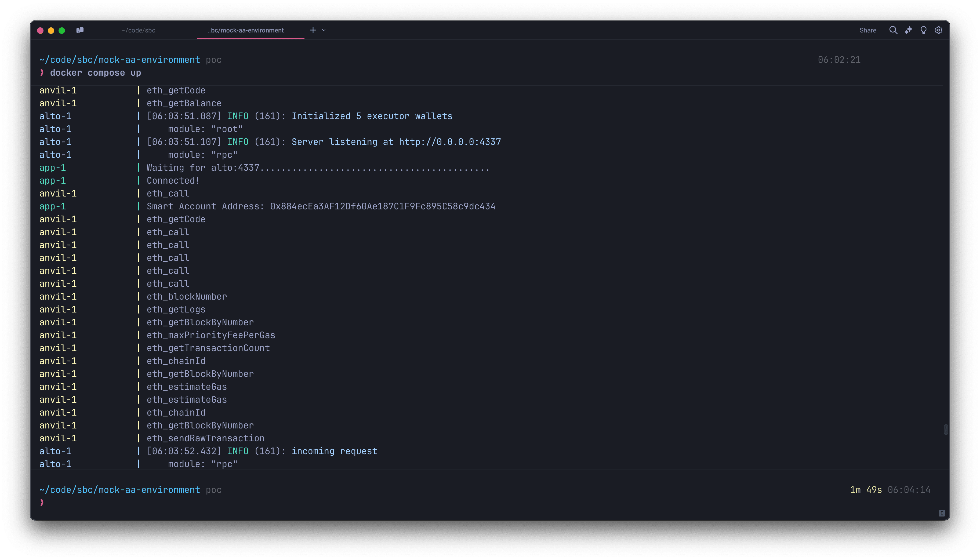Click 'Initialized 5 executor wallets' log line

(372, 116)
